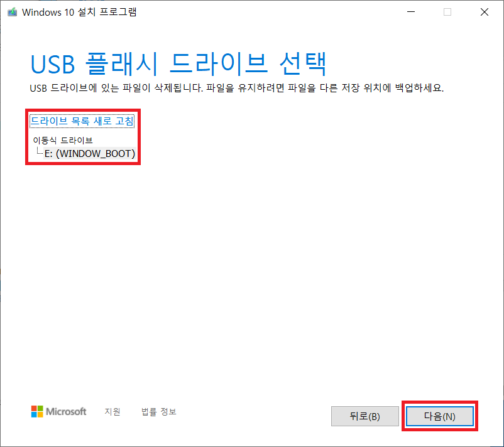The width and height of the screenshot is (504, 447).
Task: Click the 다음(N) button
Action: [439, 416]
